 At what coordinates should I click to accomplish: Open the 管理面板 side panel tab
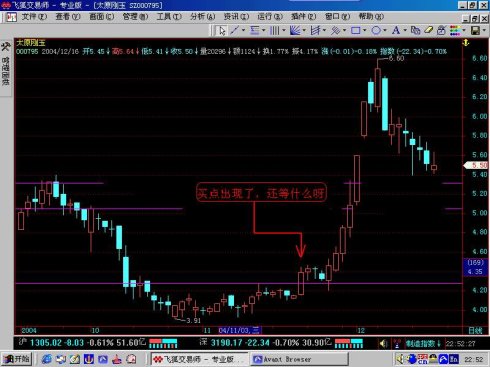[5, 71]
